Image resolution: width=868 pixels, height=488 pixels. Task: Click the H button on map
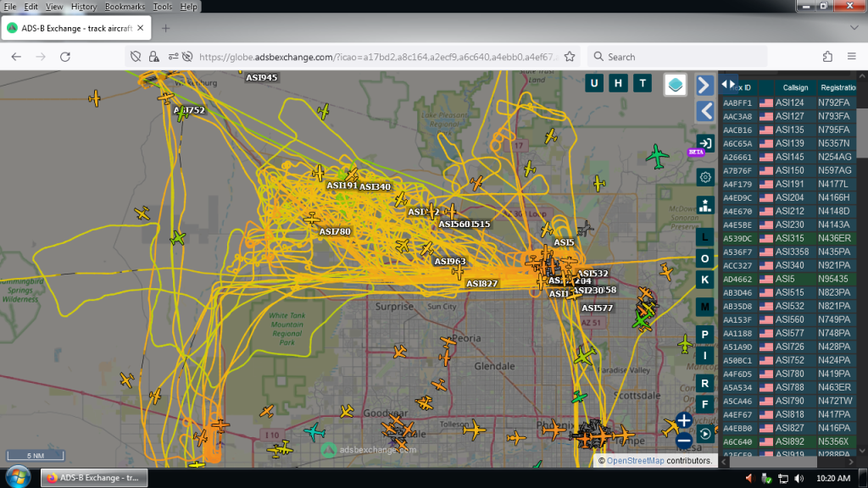(x=618, y=84)
